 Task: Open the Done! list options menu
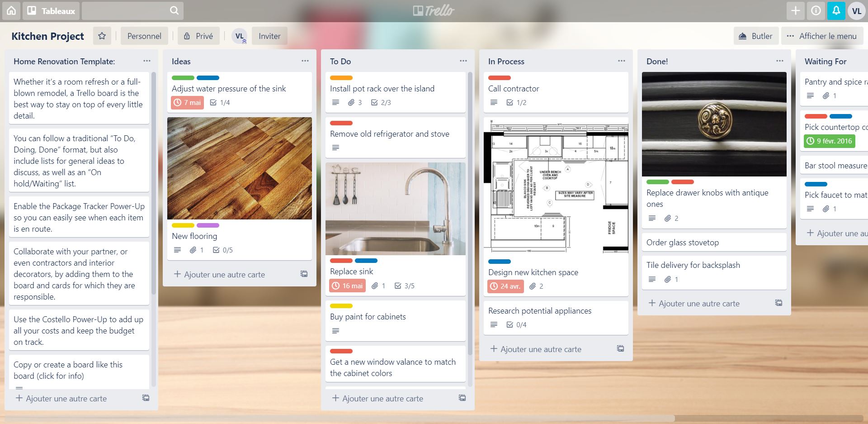[779, 61]
